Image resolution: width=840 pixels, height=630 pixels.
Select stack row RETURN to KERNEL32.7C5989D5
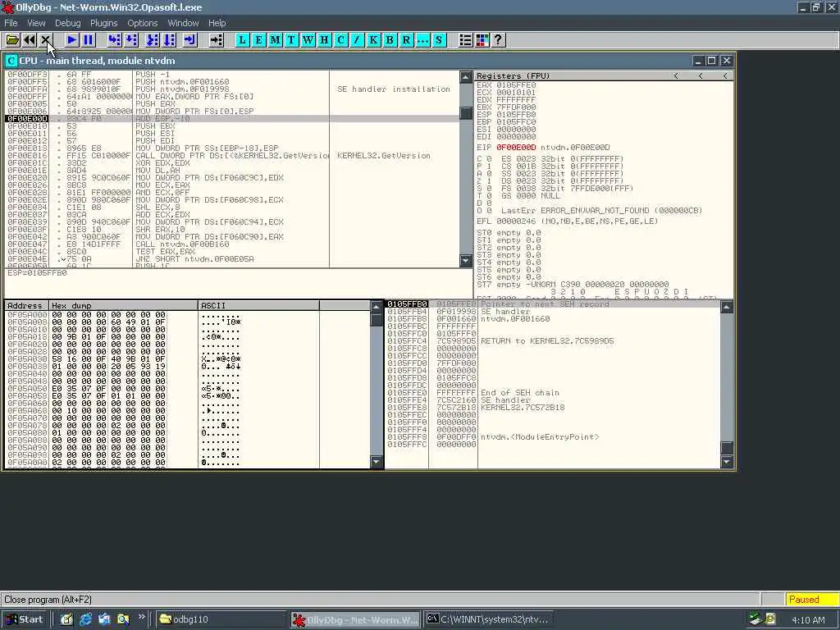pos(553,340)
